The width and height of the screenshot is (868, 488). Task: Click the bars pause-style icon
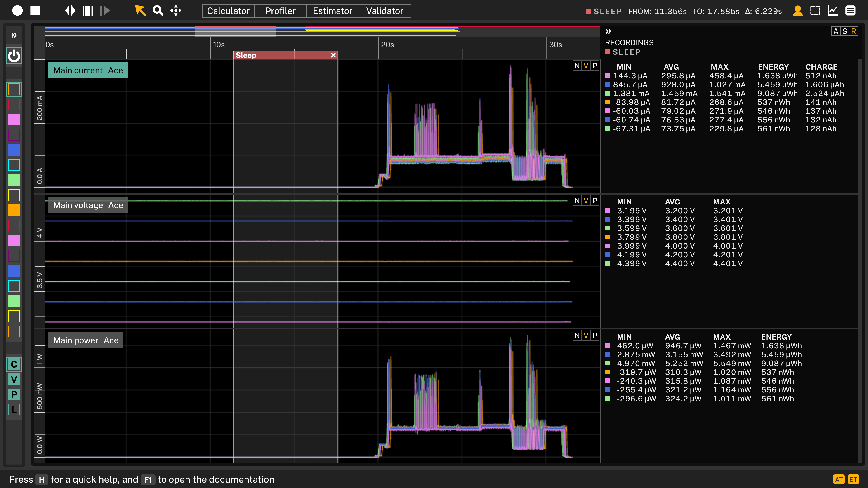[x=88, y=11]
